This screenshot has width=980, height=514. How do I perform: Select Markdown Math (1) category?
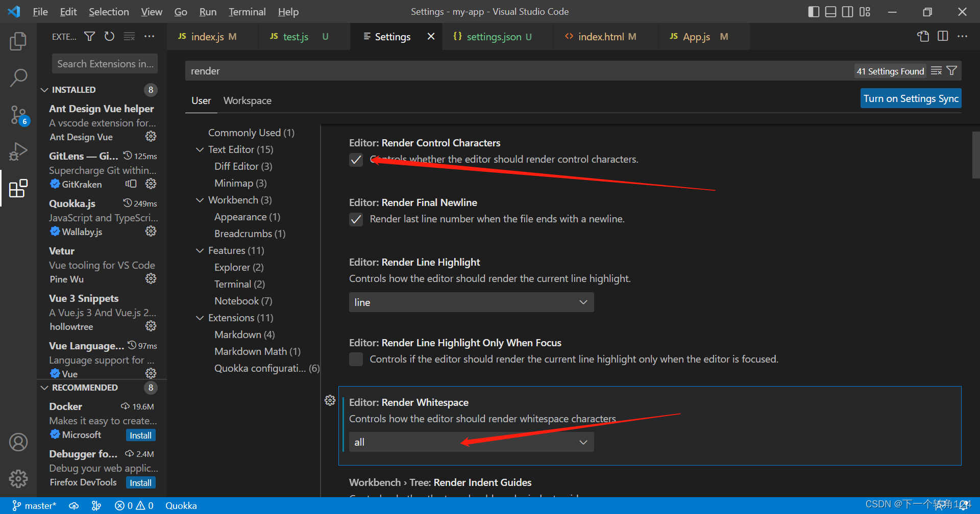[257, 351]
